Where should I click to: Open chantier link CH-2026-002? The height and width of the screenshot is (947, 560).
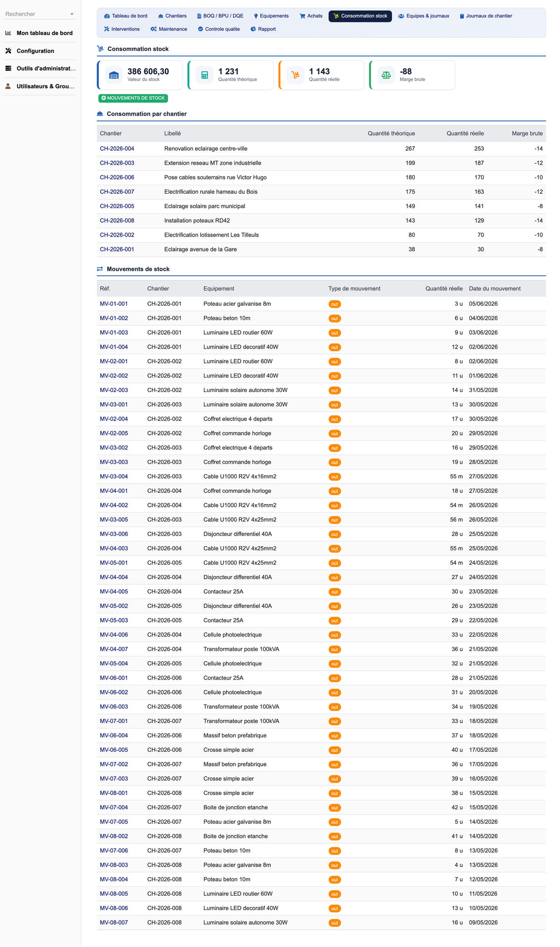pyautogui.click(x=117, y=235)
